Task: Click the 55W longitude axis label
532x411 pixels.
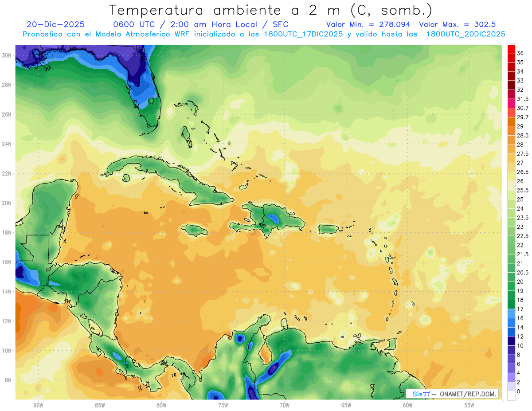Action: (x=469, y=405)
